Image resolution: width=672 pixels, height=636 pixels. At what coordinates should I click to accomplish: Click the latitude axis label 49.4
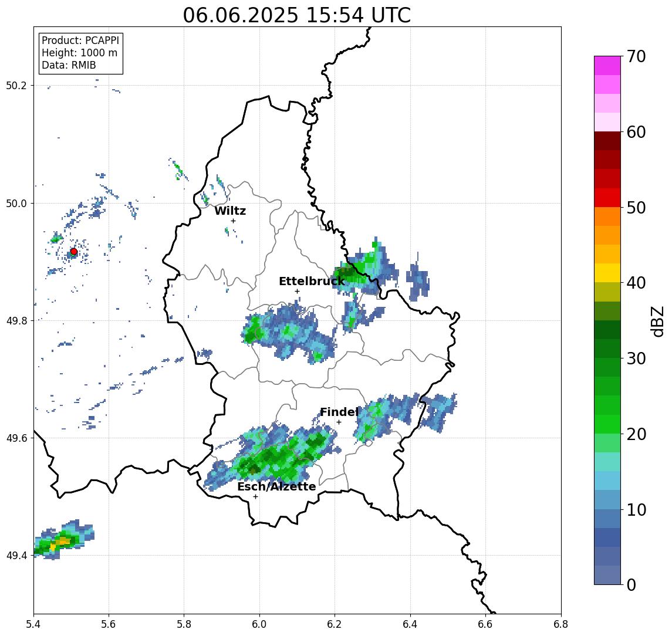tap(16, 556)
